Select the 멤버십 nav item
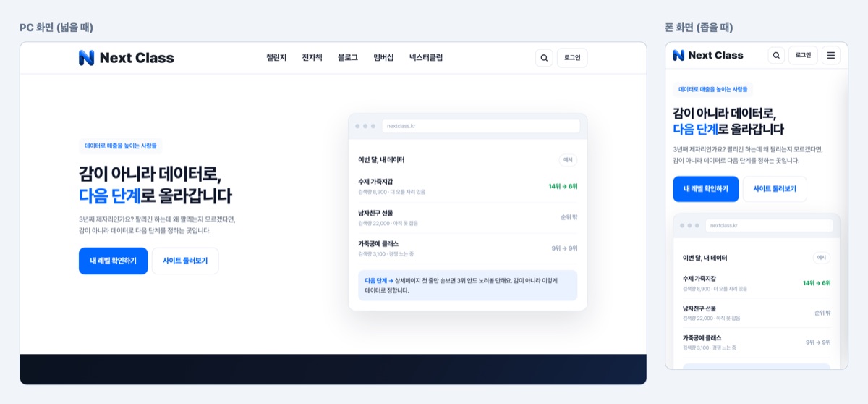The height and width of the screenshot is (404, 868). click(383, 58)
